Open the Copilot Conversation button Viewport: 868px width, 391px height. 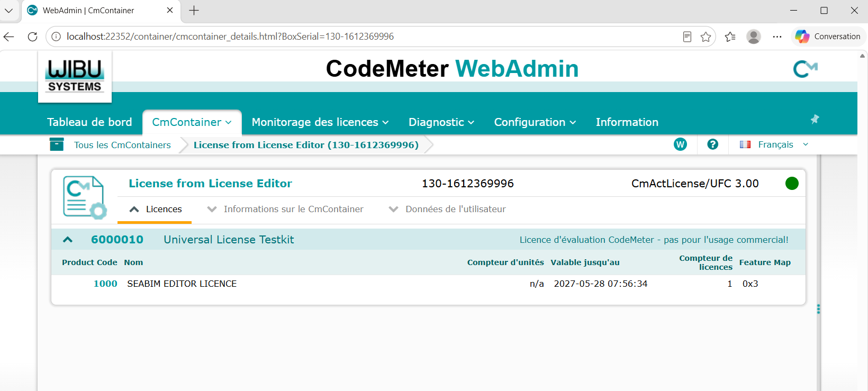[x=828, y=37]
